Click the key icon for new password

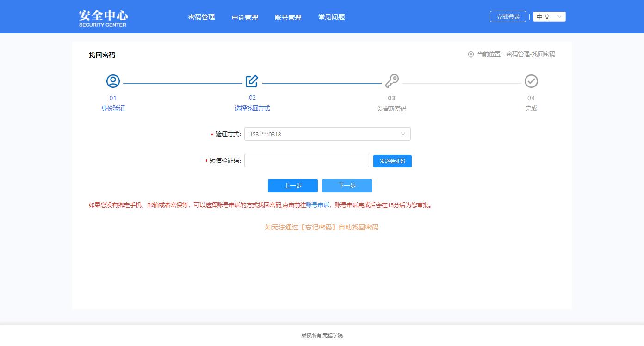392,81
